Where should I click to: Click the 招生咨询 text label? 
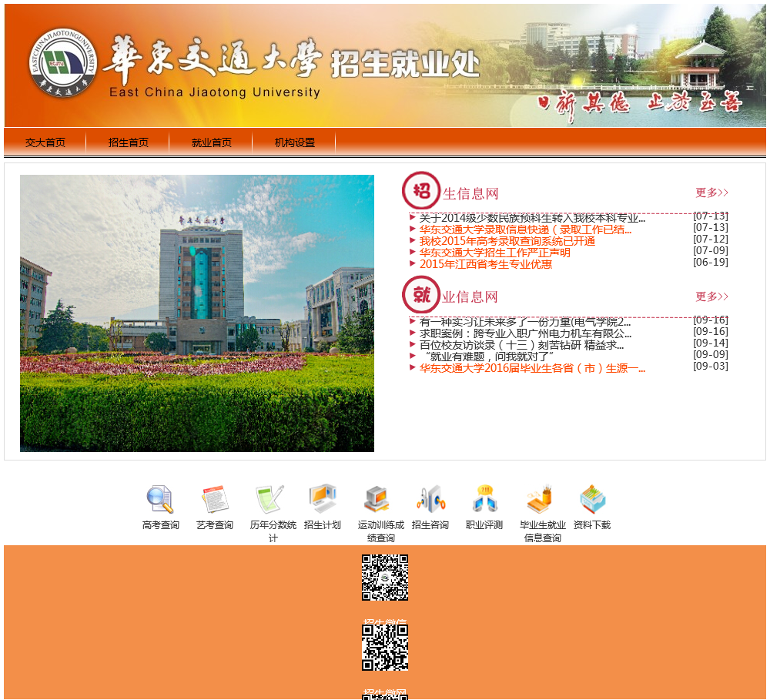pos(430,524)
